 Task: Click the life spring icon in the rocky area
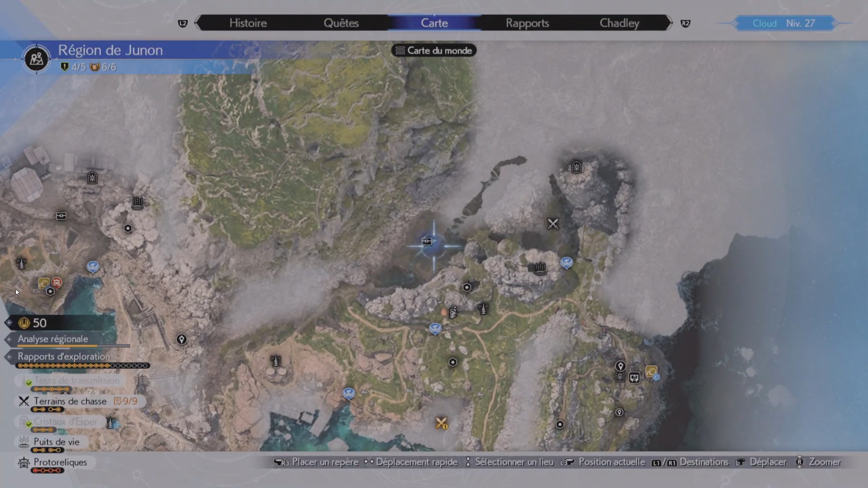(x=540, y=269)
